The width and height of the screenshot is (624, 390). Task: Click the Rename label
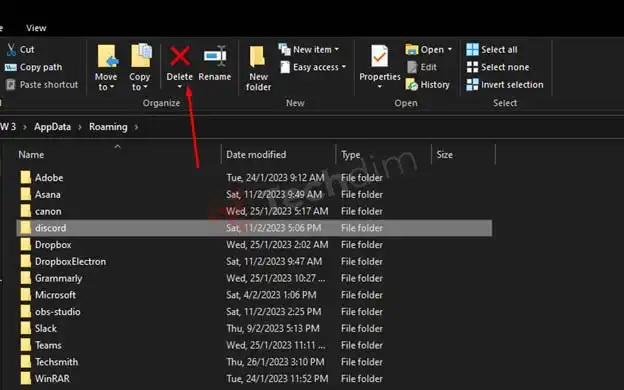click(x=215, y=77)
